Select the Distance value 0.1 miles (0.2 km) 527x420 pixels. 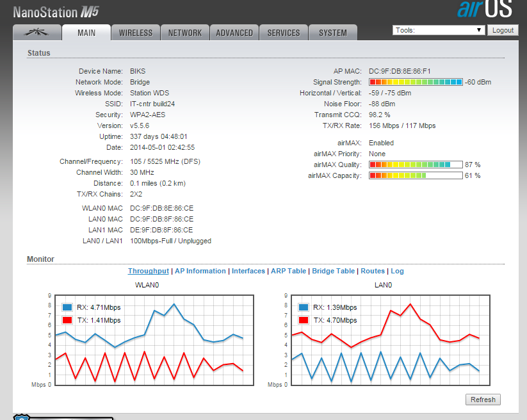158,183
